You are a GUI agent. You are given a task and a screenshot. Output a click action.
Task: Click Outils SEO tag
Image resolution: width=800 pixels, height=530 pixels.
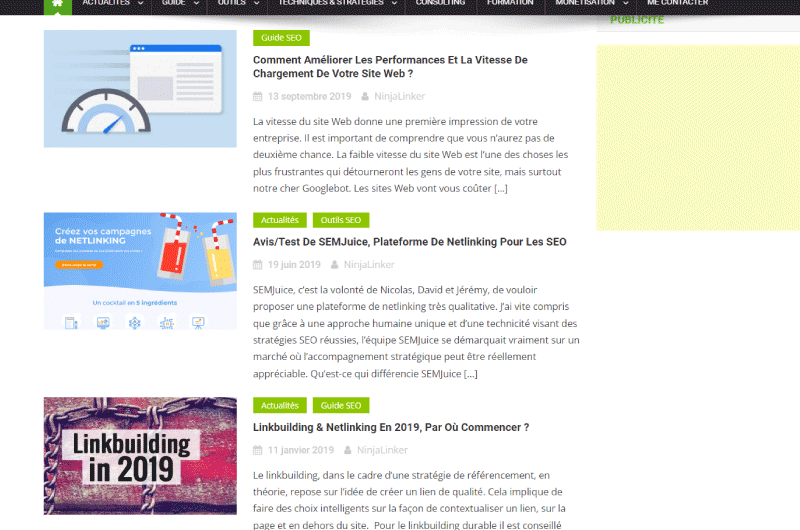341,220
